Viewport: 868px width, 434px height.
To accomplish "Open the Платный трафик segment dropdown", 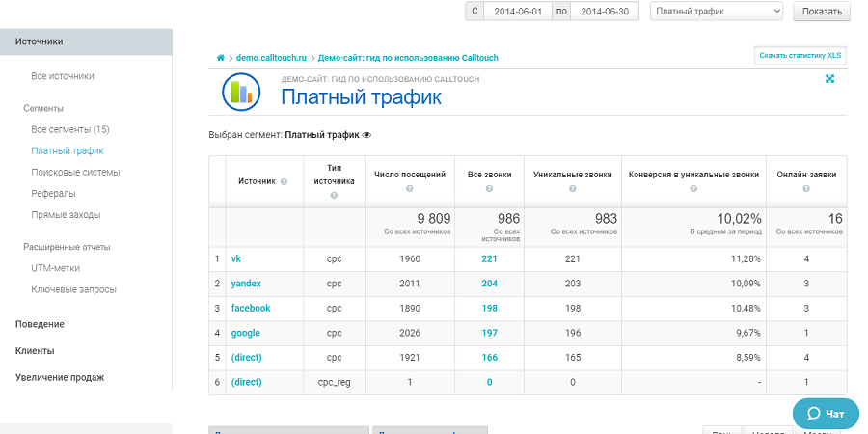I will pos(717,11).
